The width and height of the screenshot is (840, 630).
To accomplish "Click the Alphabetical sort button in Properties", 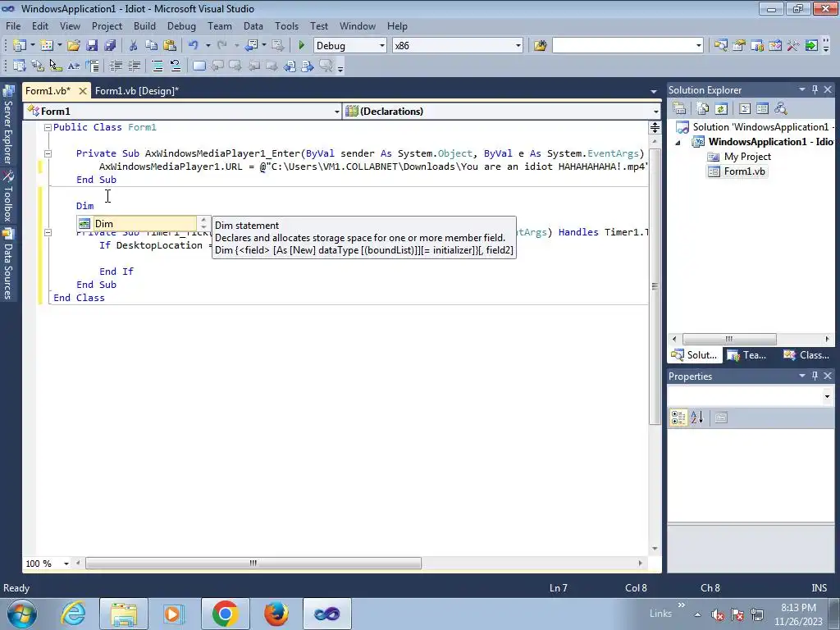I will point(696,418).
